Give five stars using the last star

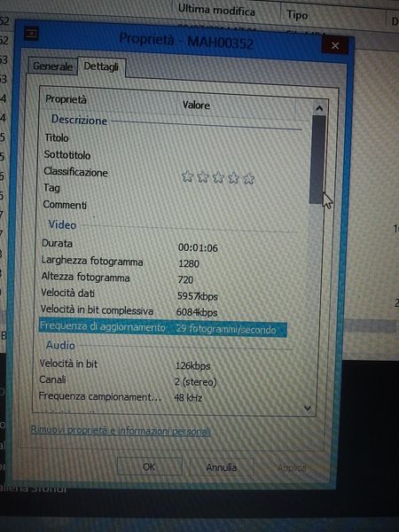click(x=248, y=178)
